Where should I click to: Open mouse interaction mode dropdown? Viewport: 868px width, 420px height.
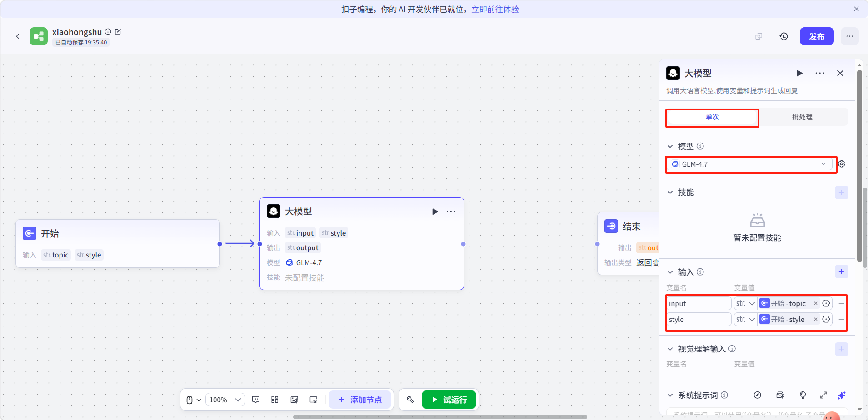tap(194, 400)
